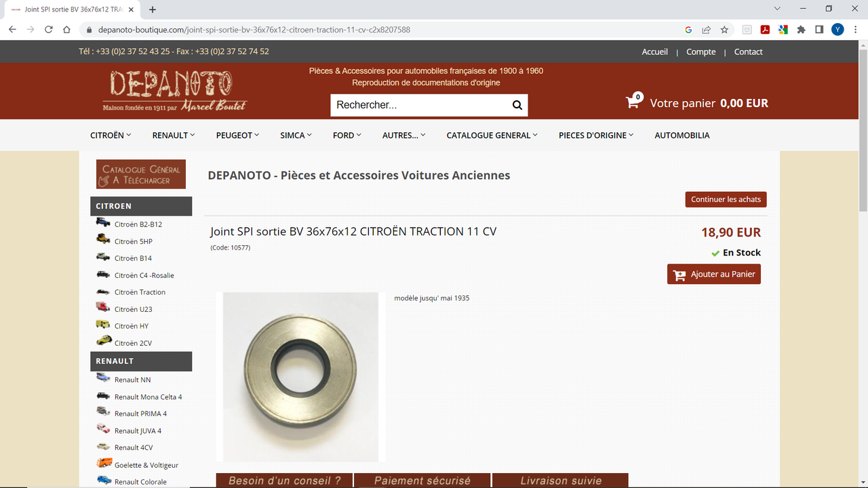The width and height of the screenshot is (868, 488).
Task: Click Continuer les achats button
Action: pos(726,199)
